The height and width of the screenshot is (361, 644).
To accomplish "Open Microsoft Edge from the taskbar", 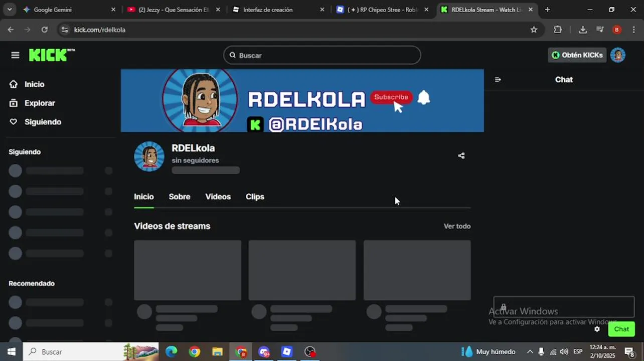I will (172, 351).
